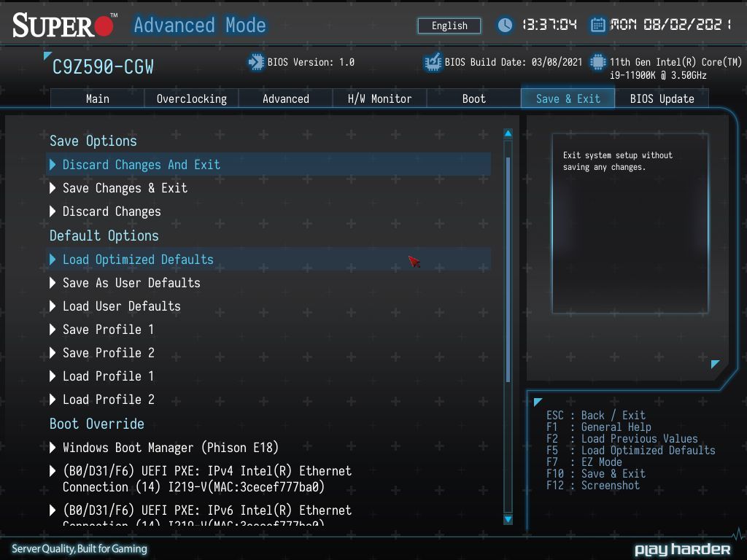Click the clock icon beside the time
Viewport: 747px width, 560px height.
505,25
